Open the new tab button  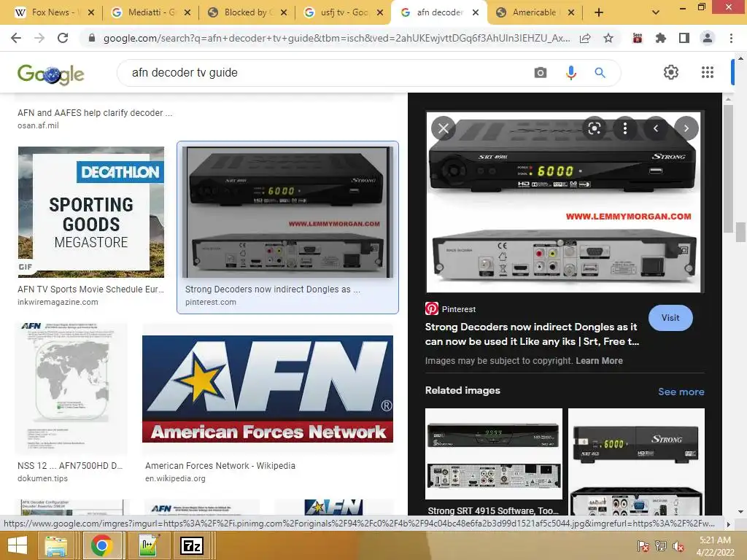point(599,12)
